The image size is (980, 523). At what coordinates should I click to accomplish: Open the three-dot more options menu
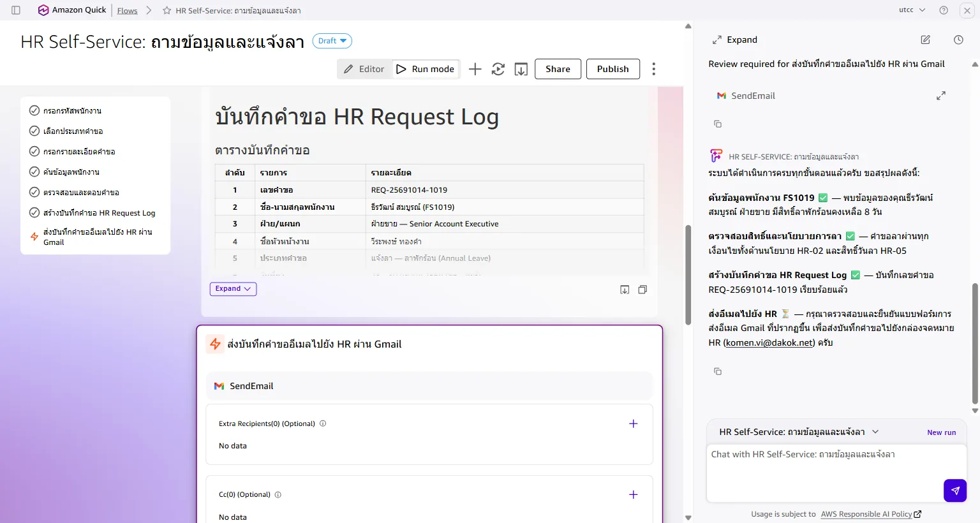click(653, 69)
